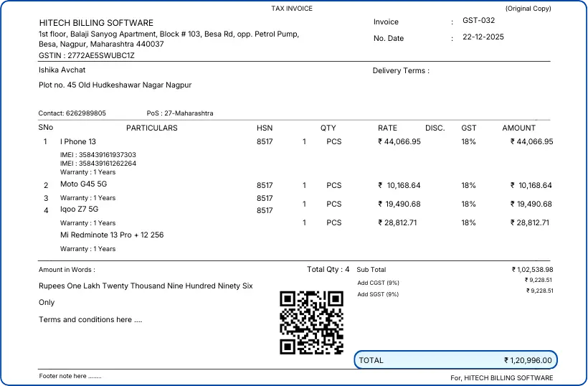Click the Delivery Terms field
Screen dimensions: 588x386
400,71
